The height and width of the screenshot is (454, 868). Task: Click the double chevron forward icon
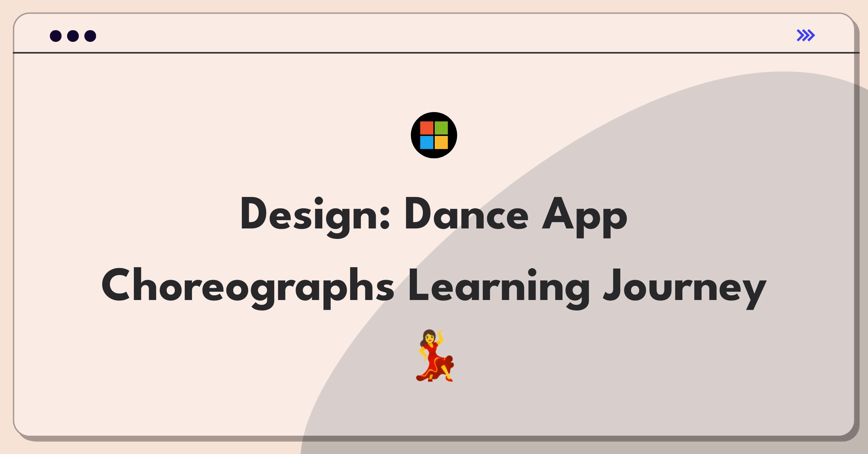pyautogui.click(x=807, y=35)
